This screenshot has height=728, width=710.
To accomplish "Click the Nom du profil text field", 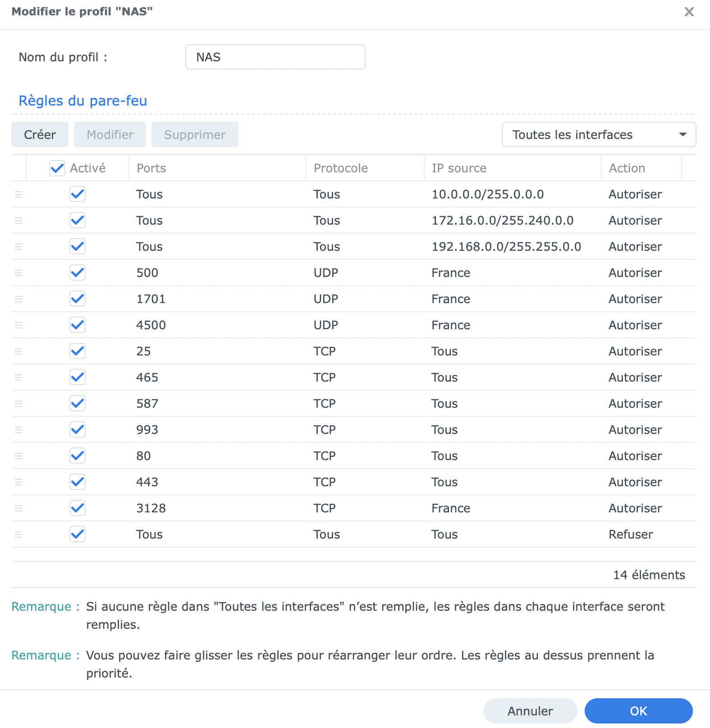I will point(275,57).
